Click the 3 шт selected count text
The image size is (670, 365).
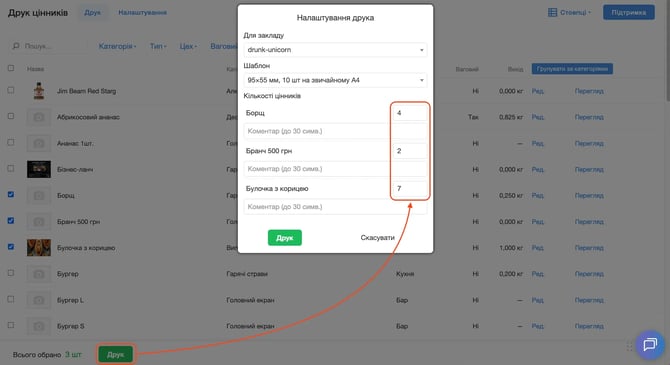point(73,354)
